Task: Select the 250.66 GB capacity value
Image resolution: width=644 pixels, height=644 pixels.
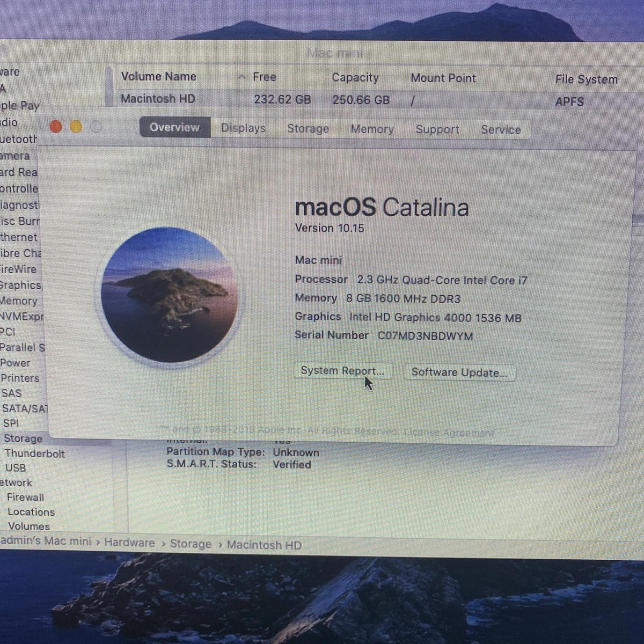Action: point(361,100)
